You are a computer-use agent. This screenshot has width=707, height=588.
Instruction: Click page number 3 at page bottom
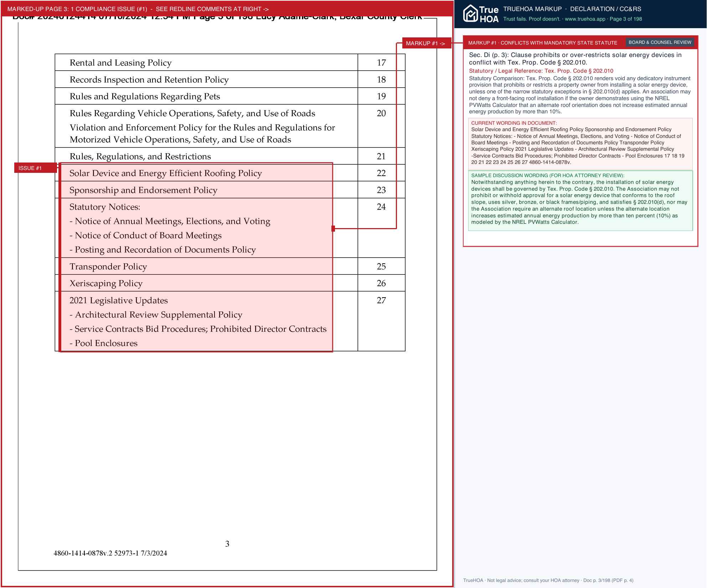[227, 544]
